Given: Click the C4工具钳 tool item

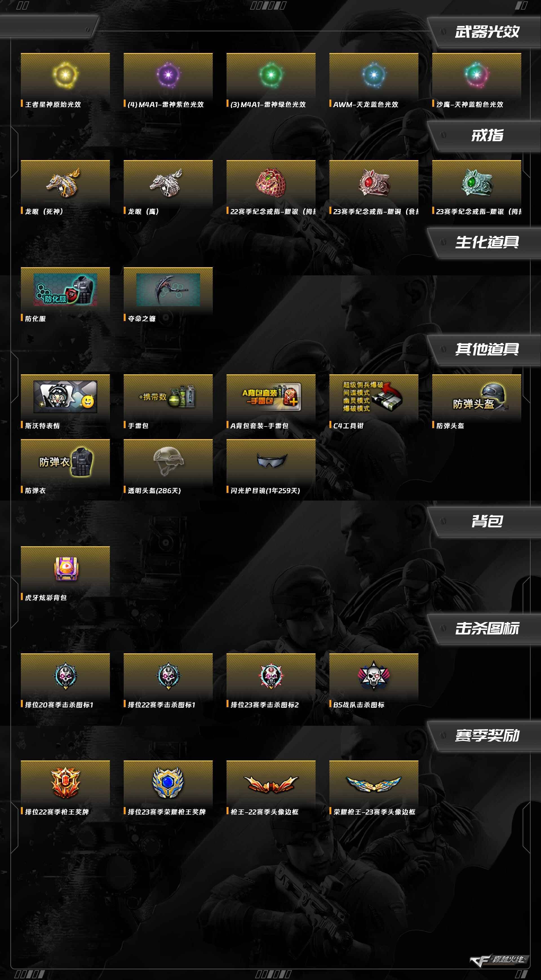Looking at the screenshot, I should 374,397.
